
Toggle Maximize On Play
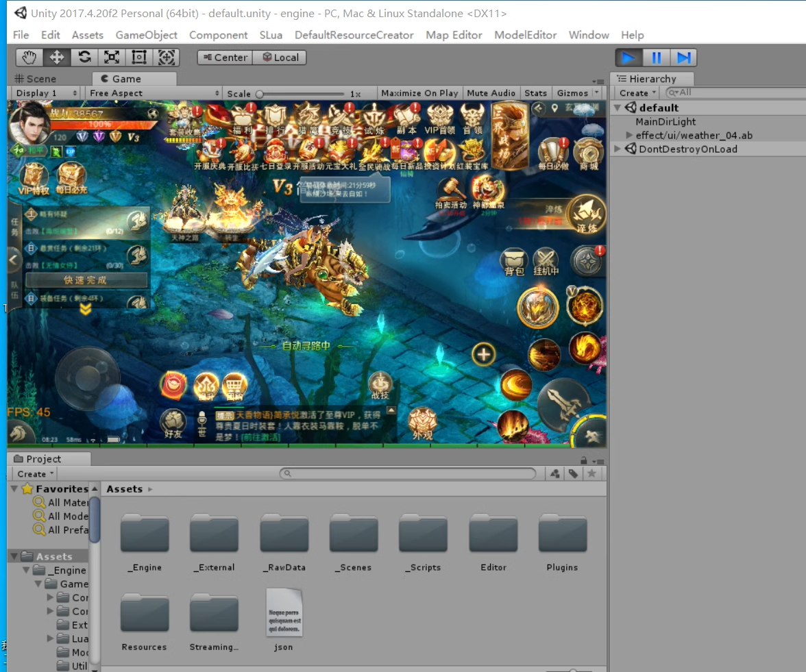pyautogui.click(x=419, y=93)
